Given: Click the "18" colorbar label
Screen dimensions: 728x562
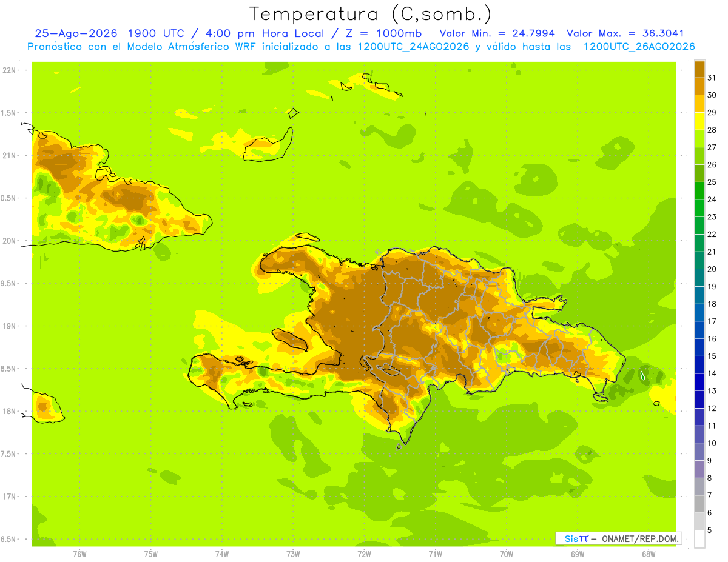Looking at the screenshot, I should [x=712, y=304].
